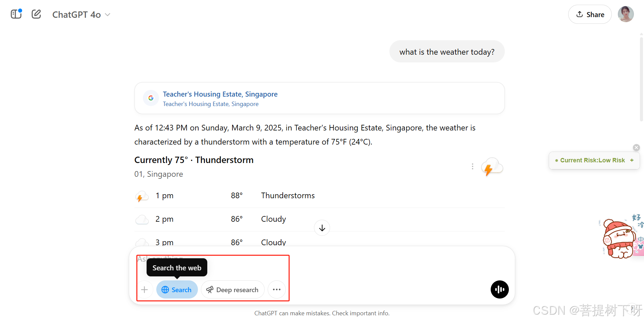Click the plus attach button

(145, 289)
